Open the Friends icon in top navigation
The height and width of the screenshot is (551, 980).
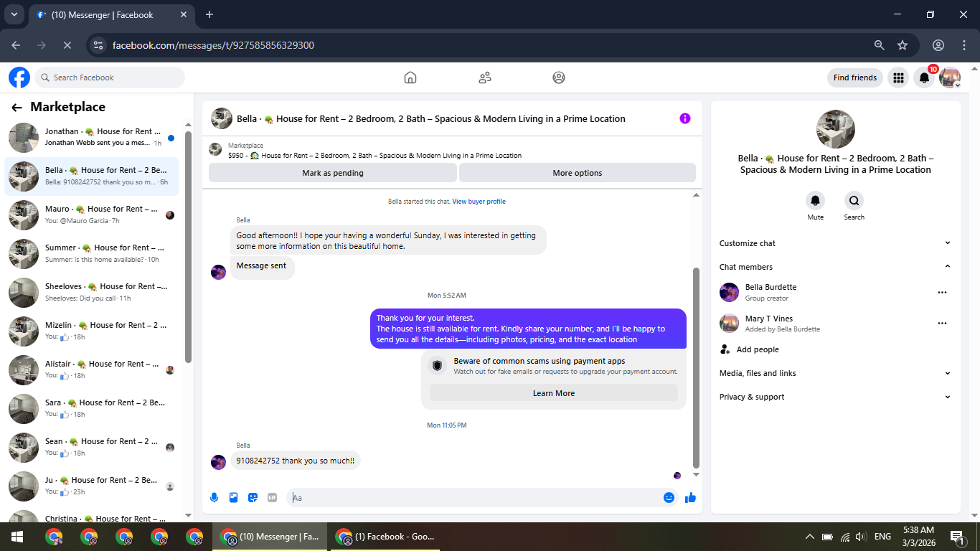(485, 77)
